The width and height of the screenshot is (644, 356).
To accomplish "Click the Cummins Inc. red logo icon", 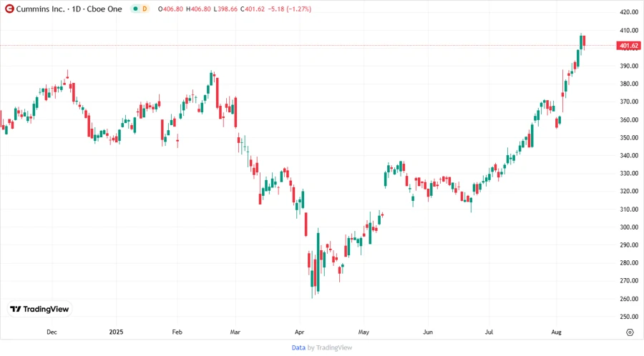I will point(9,9).
